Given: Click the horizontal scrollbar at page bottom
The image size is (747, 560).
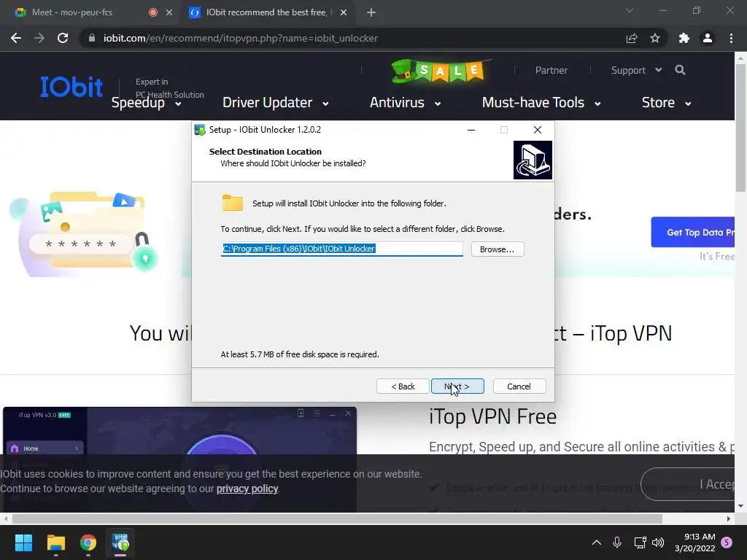Looking at the screenshot, I should pyautogui.click(x=337, y=518).
